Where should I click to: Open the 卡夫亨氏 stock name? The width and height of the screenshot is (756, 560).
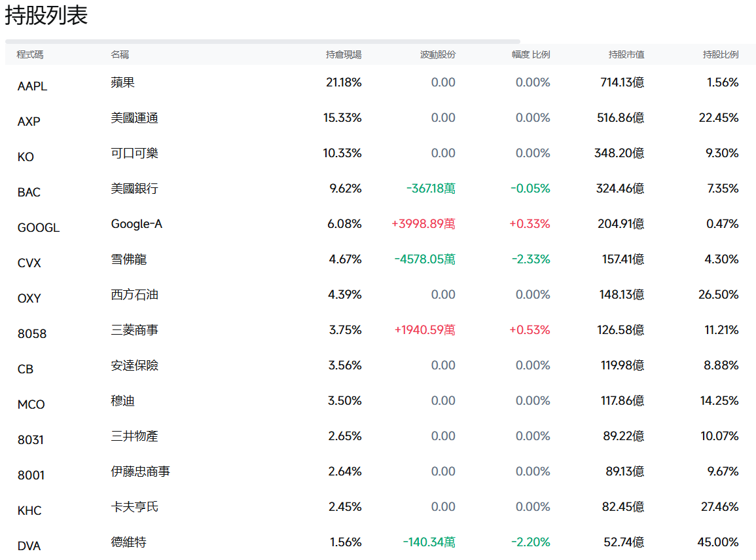135,507
